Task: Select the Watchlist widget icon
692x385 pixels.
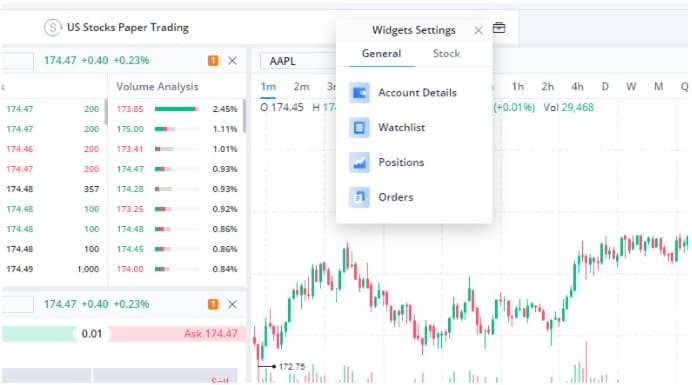Action: (x=359, y=128)
